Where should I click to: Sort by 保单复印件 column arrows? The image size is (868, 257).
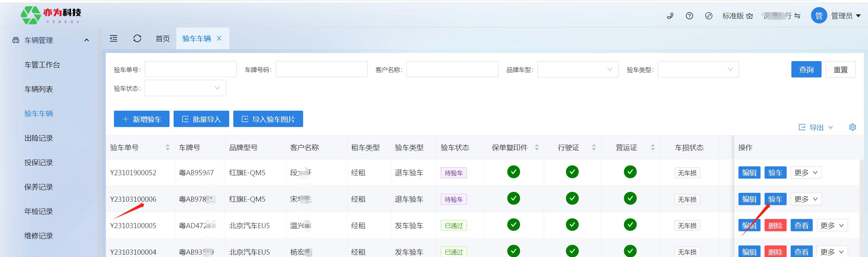pyautogui.click(x=537, y=147)
